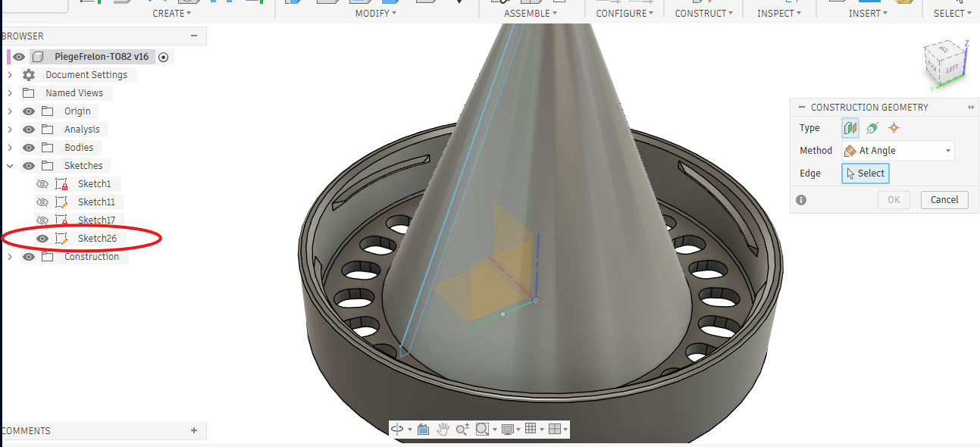Click the Edge Select button
The image size is (980, 447).
pyautogui.click(x=865, y=173)
